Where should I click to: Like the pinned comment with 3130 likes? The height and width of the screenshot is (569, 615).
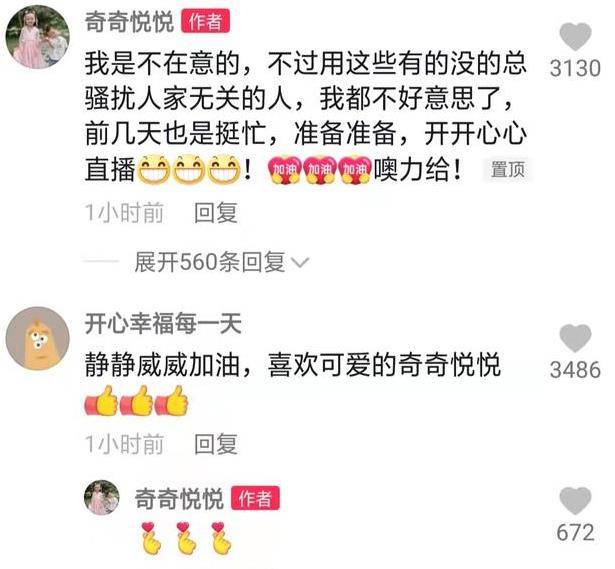[x=575, y=37]
